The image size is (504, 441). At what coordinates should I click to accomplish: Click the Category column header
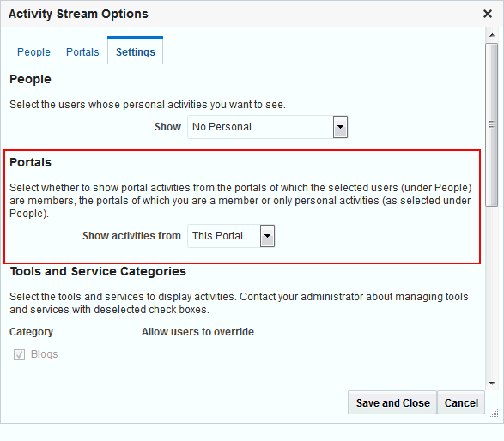[x=31, y=332]
